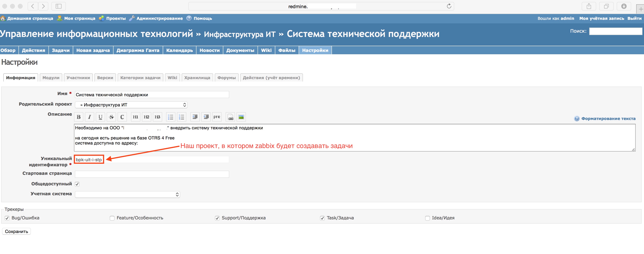The height and width of the screenshot is (254, 644).
Task: Open the Хранилища settings tab
Action: point(197,78)
